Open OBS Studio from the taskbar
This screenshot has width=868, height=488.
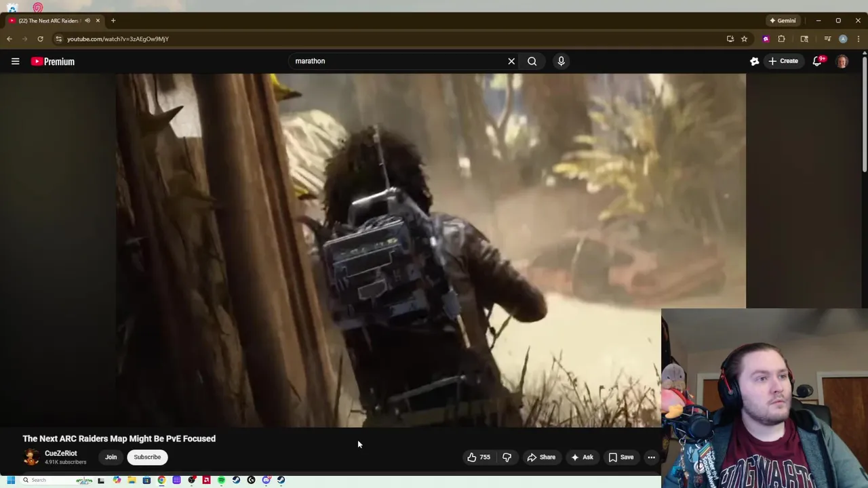(192, 480)
